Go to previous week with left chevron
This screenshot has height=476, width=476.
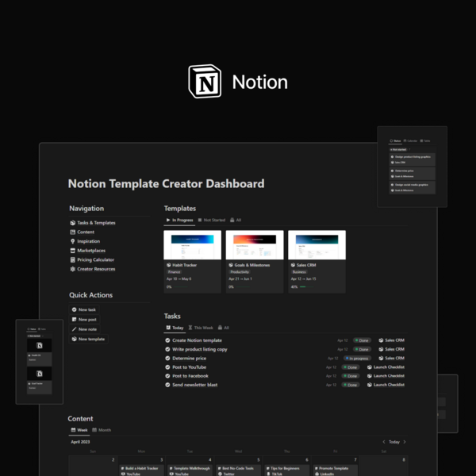384,442
